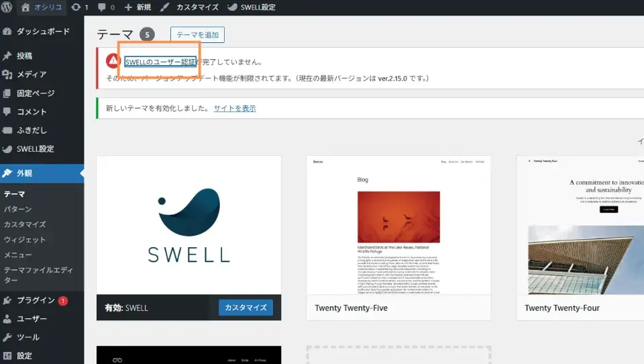644x364 pixels.
Task: Open the WordPress logo menu
Action: pos(7,7)
